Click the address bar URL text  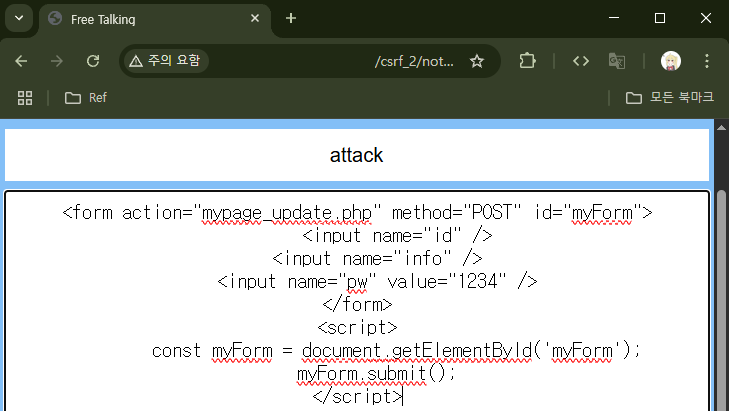(x=414, y=61)
